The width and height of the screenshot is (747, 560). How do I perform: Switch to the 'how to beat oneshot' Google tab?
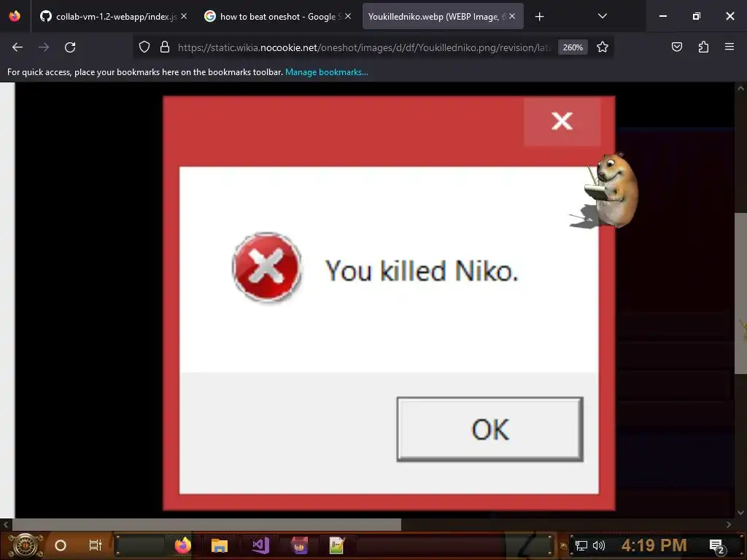[x=276, y=17]
